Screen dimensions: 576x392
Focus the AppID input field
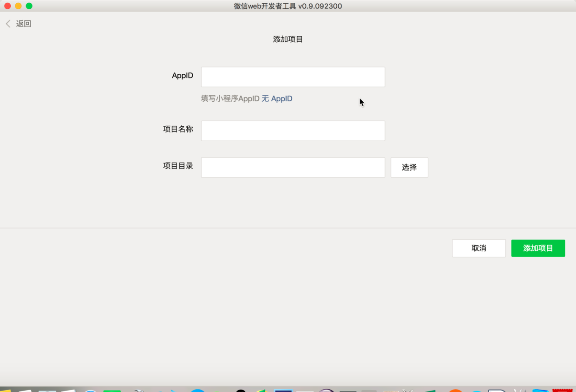293,77
